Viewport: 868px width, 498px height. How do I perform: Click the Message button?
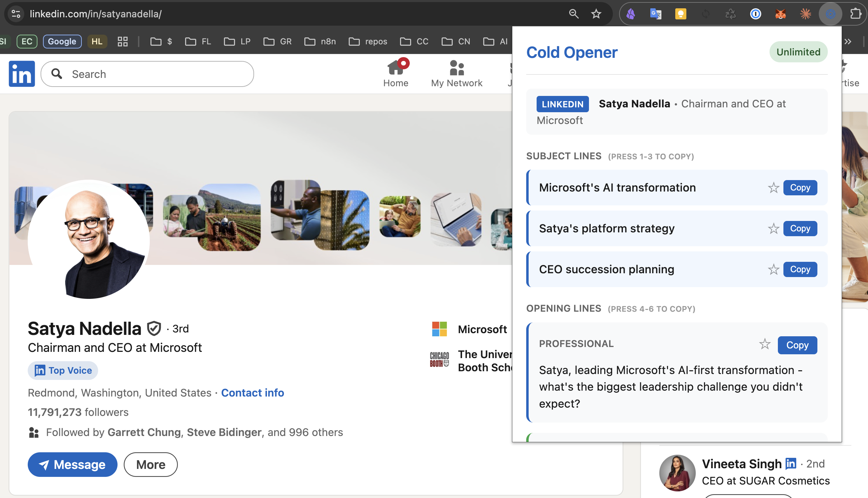pos(72,464)
